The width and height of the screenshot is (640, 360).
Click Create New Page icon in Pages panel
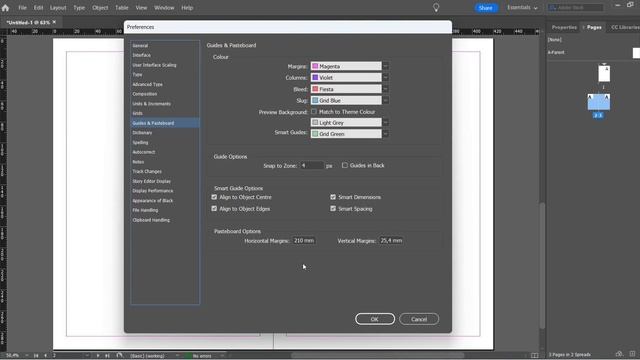tap(632, 354)
